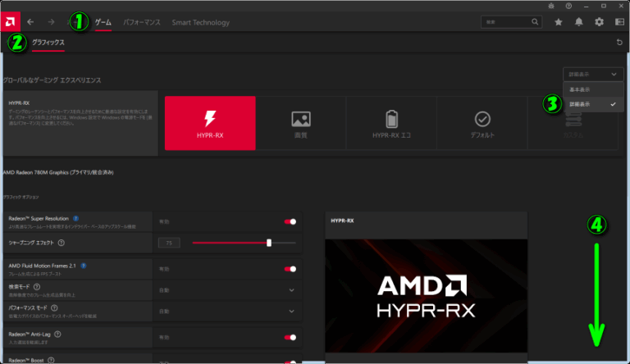
Task: Turn off Radeon Anti-Lag switch
Action: coord(290,336)
